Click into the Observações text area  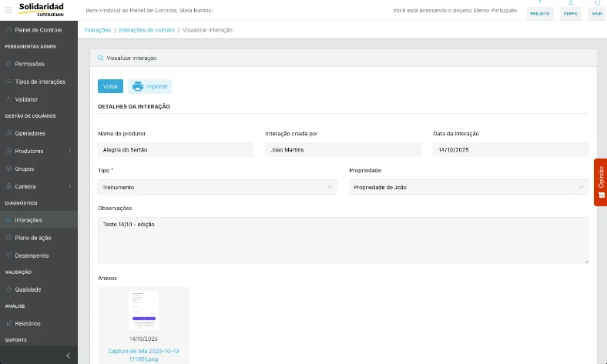(344, 241)
